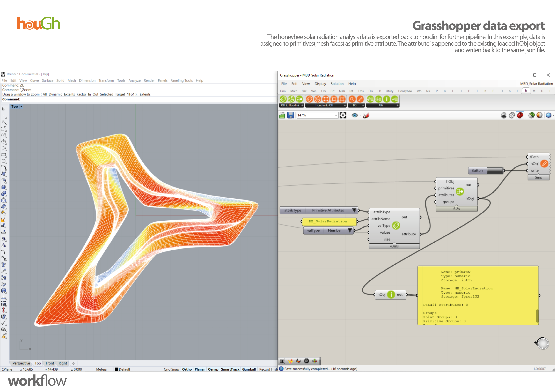The width and height of the screenshot is (555, 392).
Task: Expand the GH to Houdini panel plus
Action: coord(302,105)
